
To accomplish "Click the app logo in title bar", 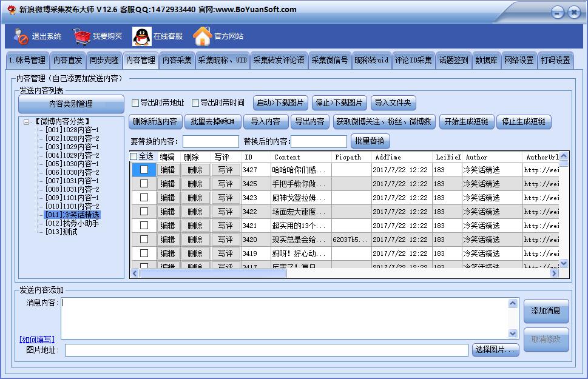I will 12,9.
